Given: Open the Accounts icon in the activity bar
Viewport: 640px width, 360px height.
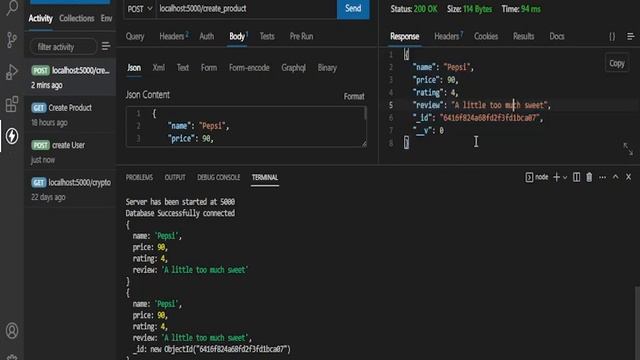Looking at the screenshot, I should click(x=12, y=331).
